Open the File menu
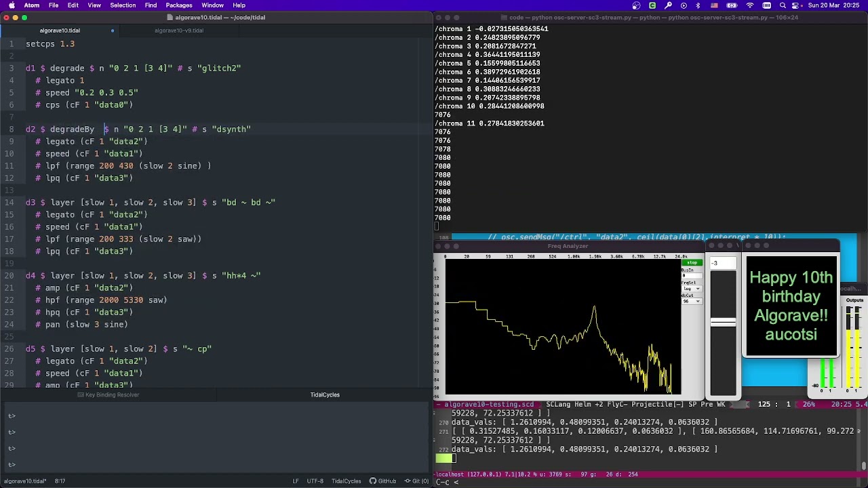 tap(54, 5)
